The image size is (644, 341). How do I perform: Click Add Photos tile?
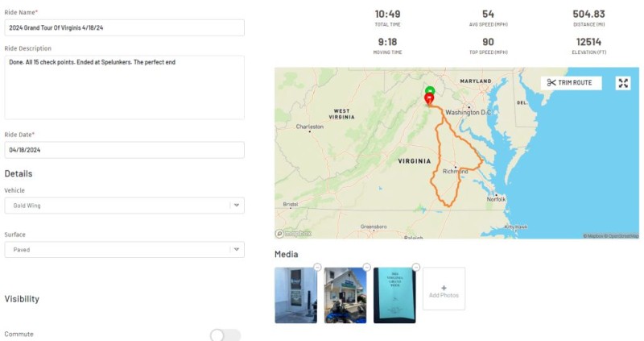(x=444, y=289)
